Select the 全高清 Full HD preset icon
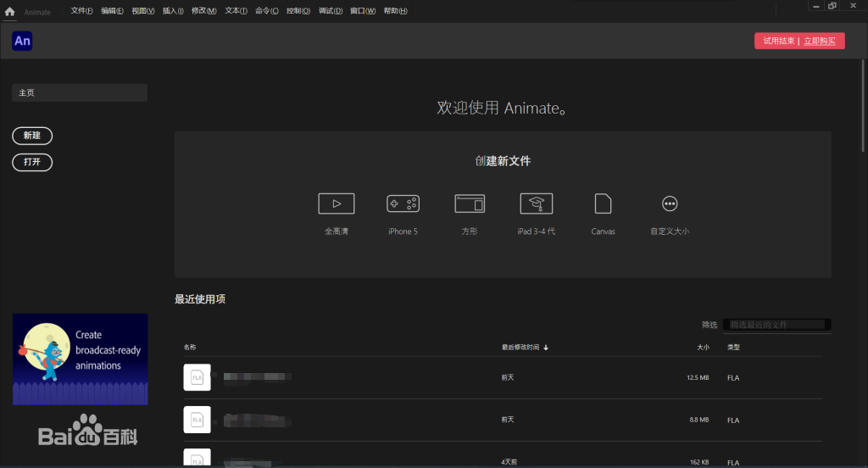Viewport: 868px width, 468px height. [x=336, y=203]
